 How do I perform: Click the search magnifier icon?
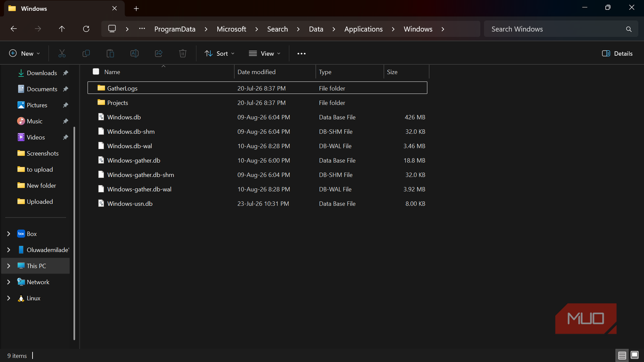point(629,29)
